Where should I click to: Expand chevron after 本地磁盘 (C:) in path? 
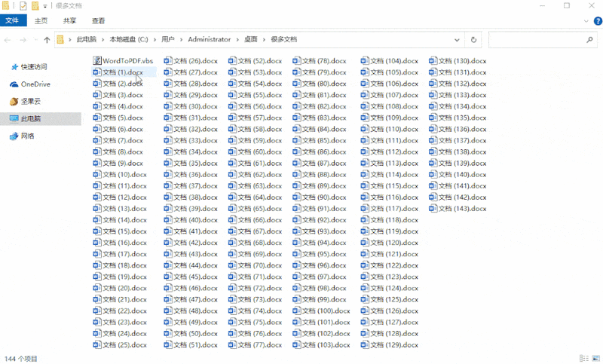(155, 40)
